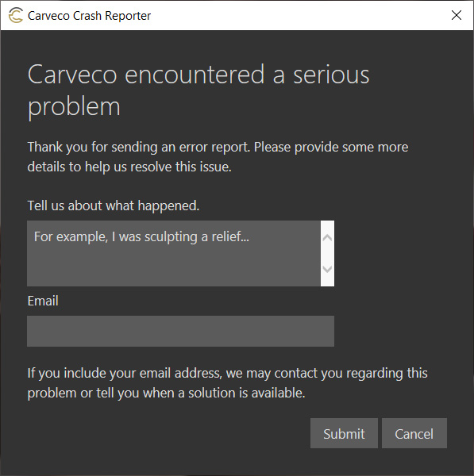Screen dimensions: 474x476
Task: Click into the Email input field
Action: pyautogui.click(x=180, y=331)
